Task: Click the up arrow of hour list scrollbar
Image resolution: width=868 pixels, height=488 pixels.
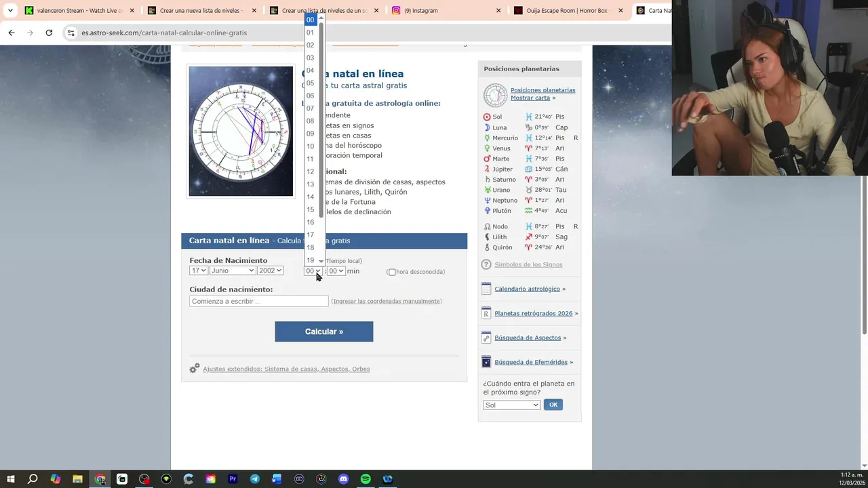Action: click(x=321, y=17)
